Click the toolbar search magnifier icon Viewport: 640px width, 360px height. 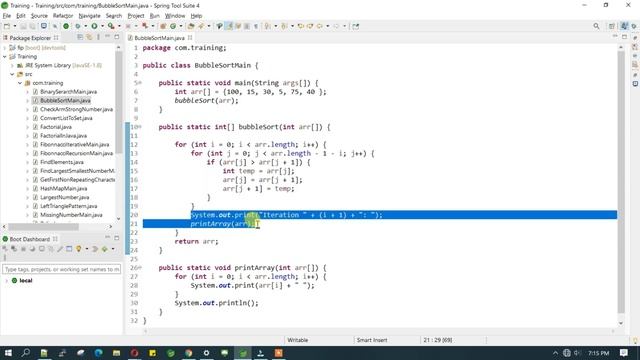tap(596, 26)
